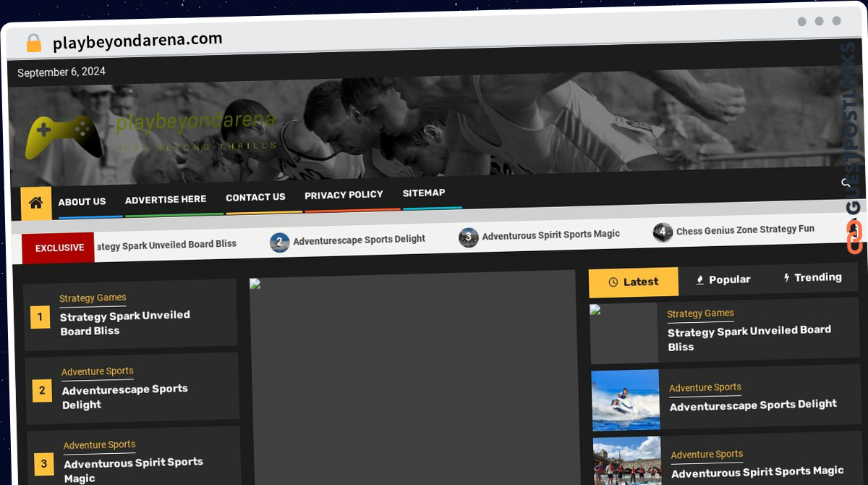Click the yellow gamepad logo
Screen dimensions: 868x485
point(64,137)
